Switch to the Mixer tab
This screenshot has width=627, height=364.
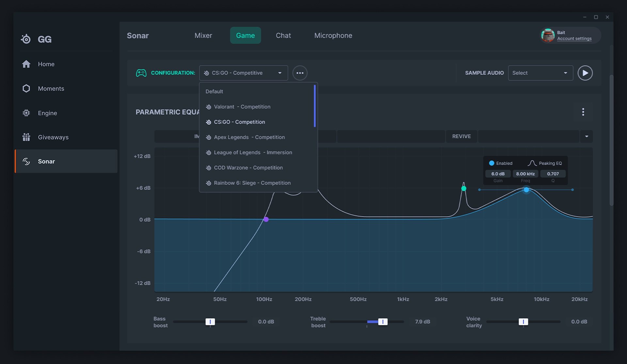point(203,35)
